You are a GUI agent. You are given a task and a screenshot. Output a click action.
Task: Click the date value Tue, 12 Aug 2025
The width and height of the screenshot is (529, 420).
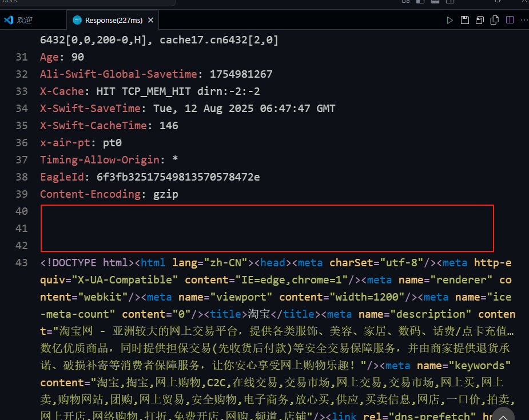[x=203, y=109]
